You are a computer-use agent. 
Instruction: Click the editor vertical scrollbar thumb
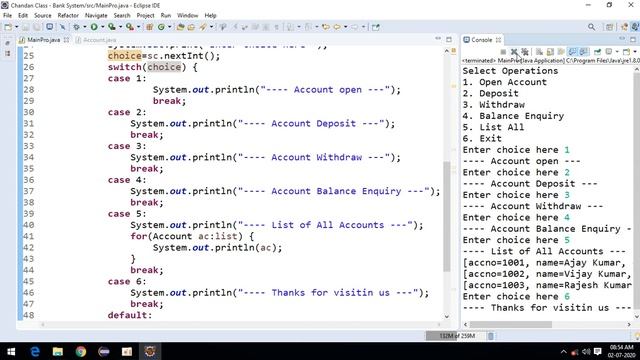click(x=447, y=216)
